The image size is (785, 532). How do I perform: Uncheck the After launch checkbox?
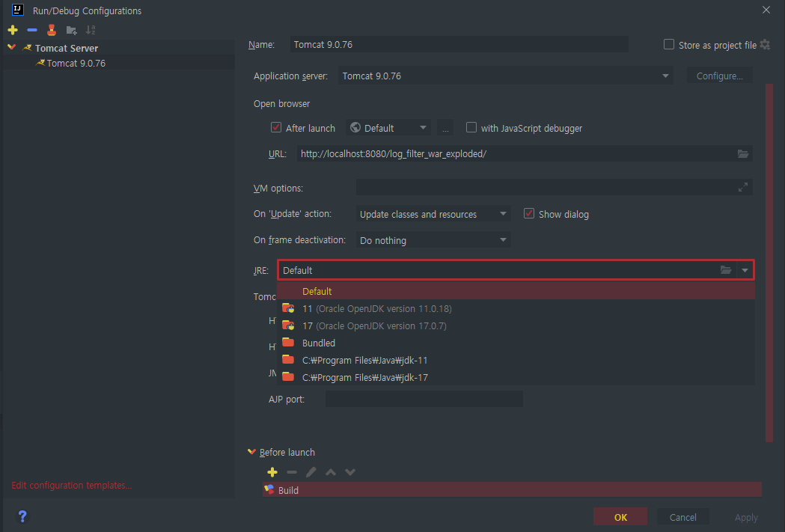pyautogui.click(x=276, y=128)
